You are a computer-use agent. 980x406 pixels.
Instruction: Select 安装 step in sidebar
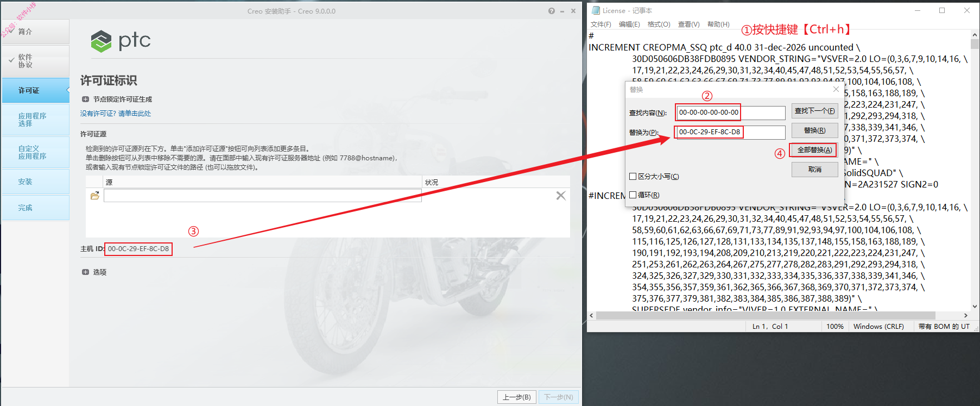click(35, 182)
